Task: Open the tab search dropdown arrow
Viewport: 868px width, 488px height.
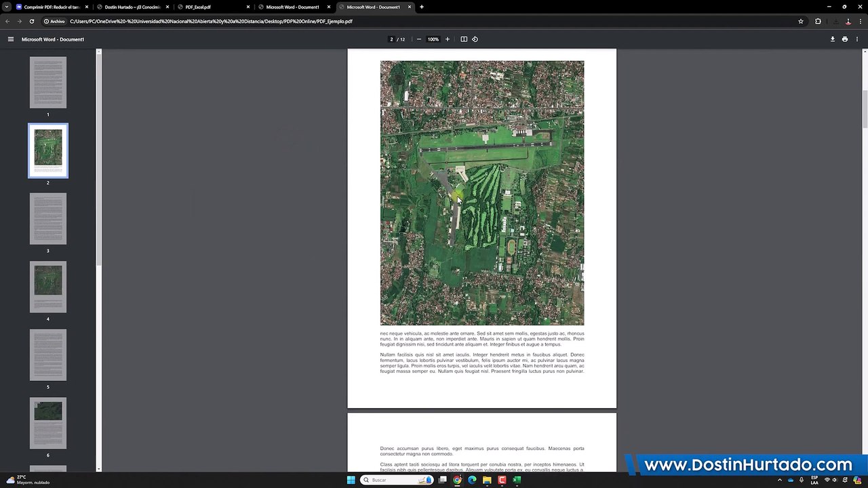Action: coord(7,7)
